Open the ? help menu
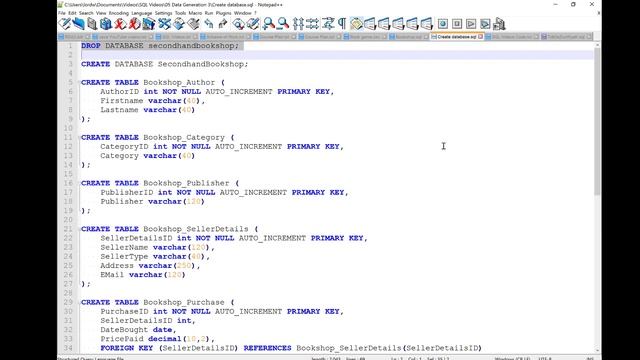 256,13
